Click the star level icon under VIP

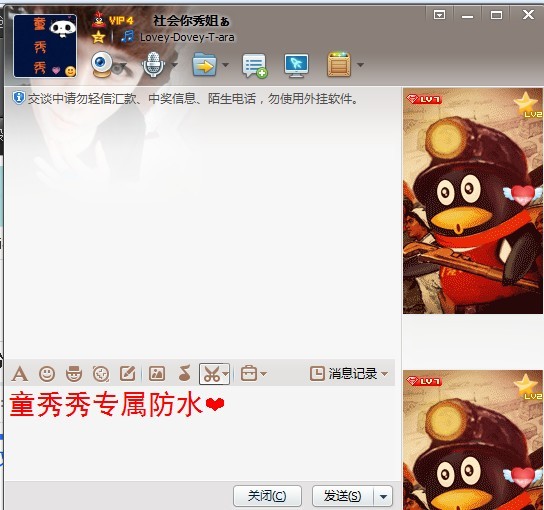98,37
